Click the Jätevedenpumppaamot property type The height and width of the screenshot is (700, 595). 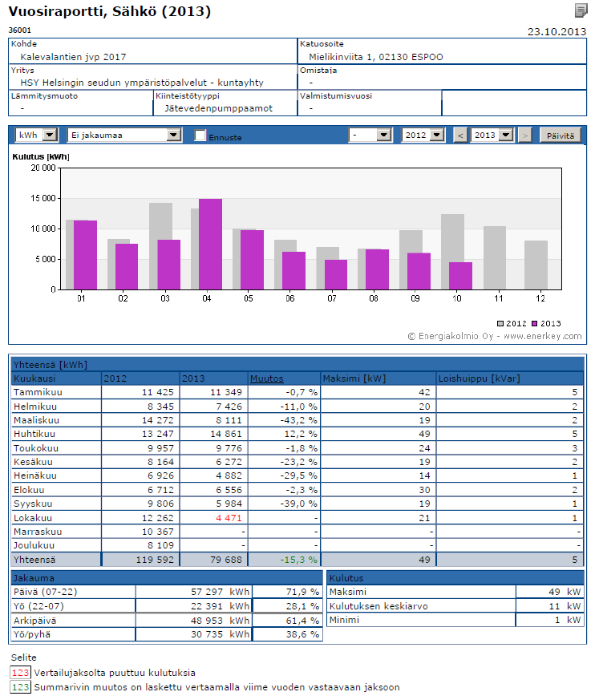218,108
